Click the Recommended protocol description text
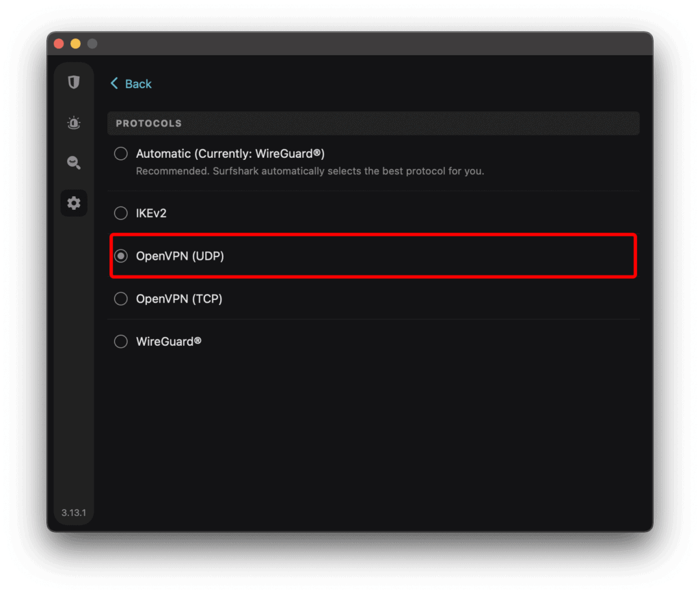 tap(310, 171)
